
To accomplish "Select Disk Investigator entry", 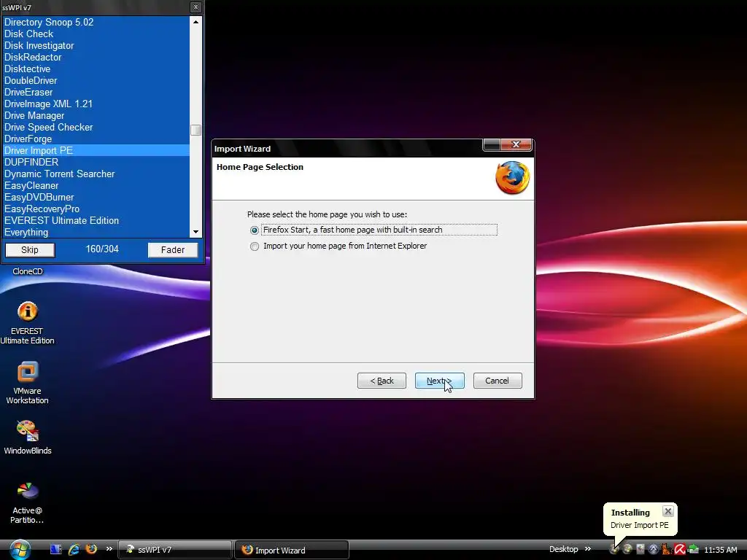I will [96, 46].
